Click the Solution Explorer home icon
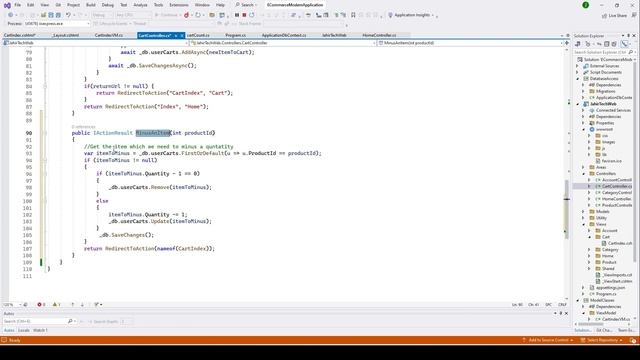The image size is (640, 360). point(578,44)
